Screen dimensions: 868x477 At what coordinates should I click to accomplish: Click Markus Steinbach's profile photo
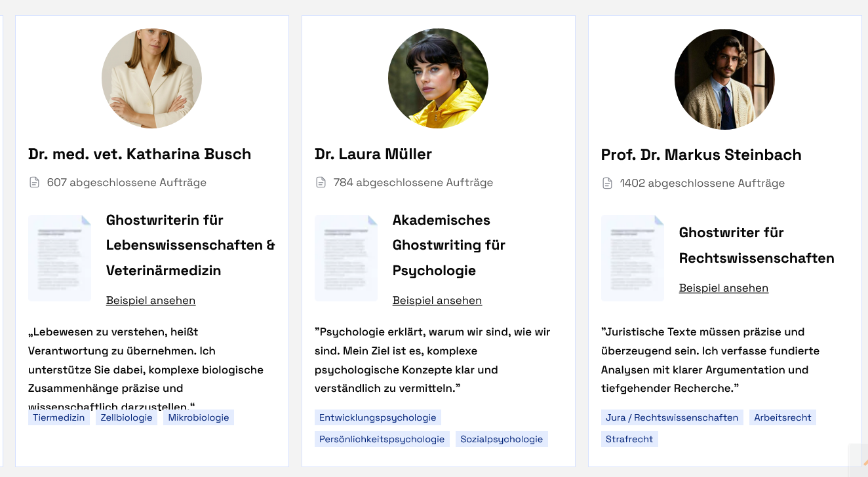coord(724,79)
